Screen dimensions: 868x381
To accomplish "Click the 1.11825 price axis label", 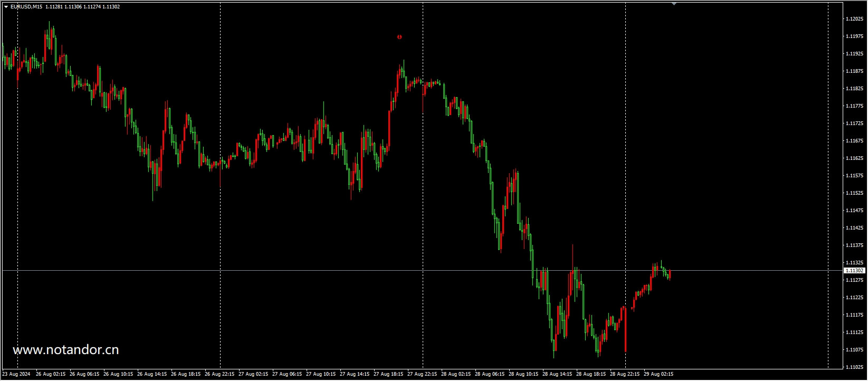I will 854,89.
